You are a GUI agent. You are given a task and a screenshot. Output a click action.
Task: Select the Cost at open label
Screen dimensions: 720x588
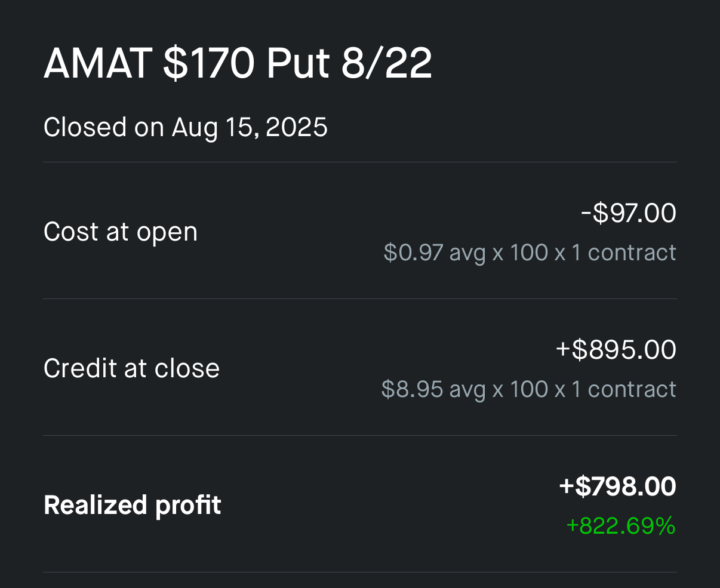tap(121, 232)
